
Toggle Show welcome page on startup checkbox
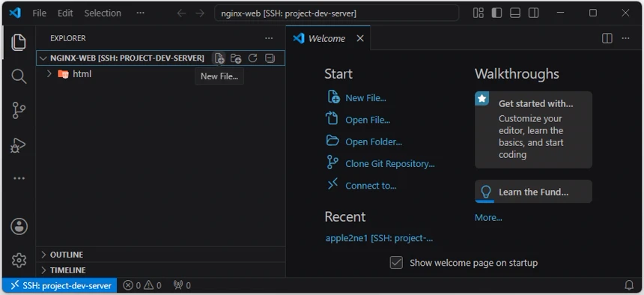396,263
